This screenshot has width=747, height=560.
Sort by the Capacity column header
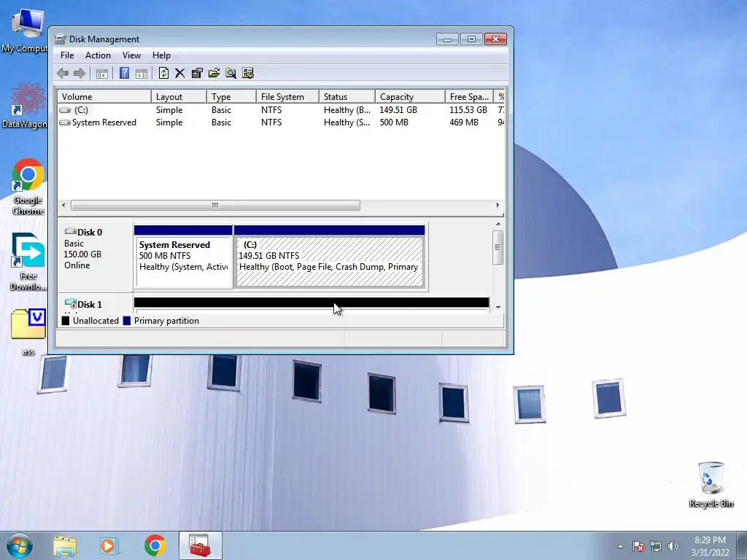410,97
